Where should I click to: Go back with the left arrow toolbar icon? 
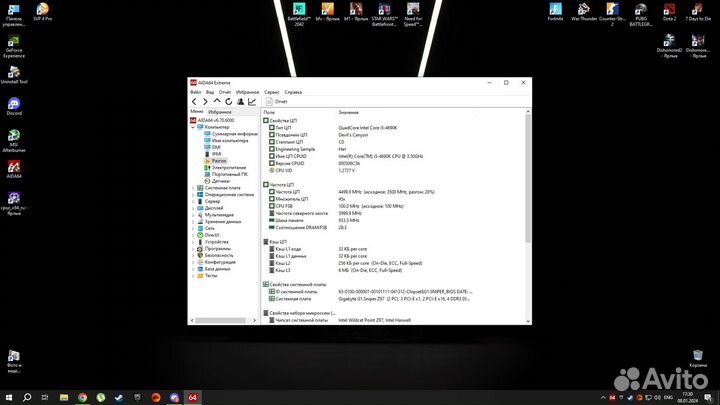pos(194,101)
